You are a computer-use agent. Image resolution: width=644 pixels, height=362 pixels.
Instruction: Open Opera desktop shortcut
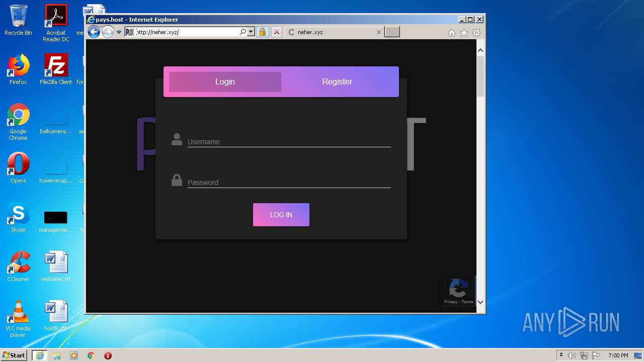coord(18,168)
